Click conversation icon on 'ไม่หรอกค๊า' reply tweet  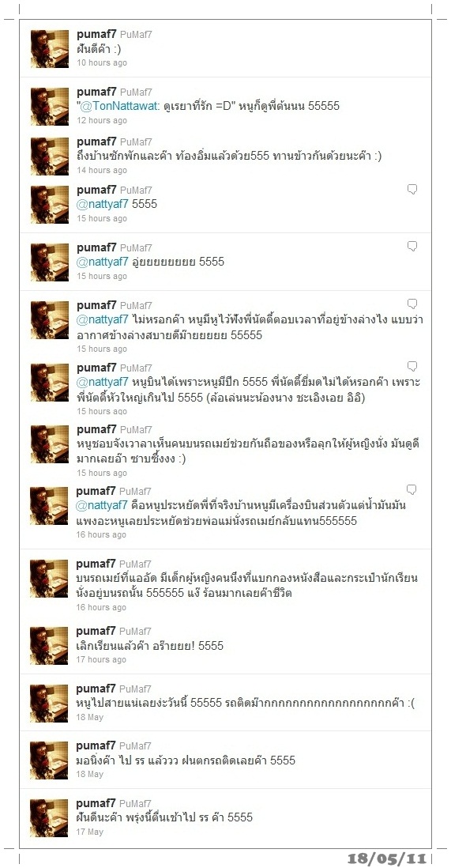click(412, 304)
